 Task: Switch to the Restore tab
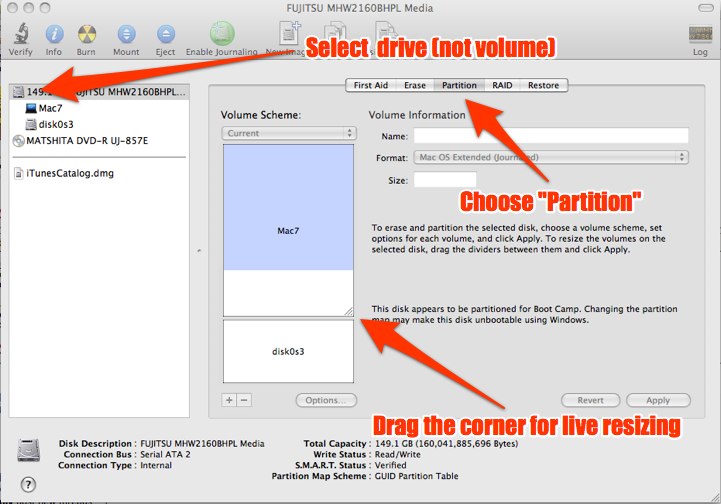(544, 85)
